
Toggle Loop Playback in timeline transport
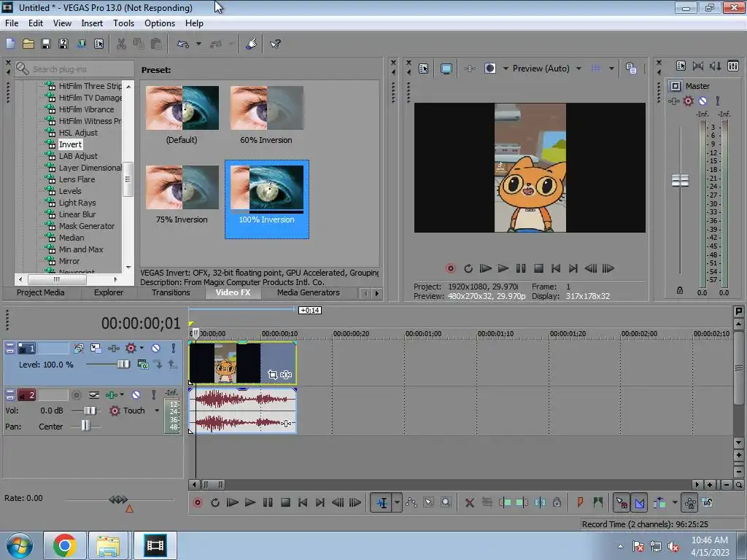click(x=215, y=502)
